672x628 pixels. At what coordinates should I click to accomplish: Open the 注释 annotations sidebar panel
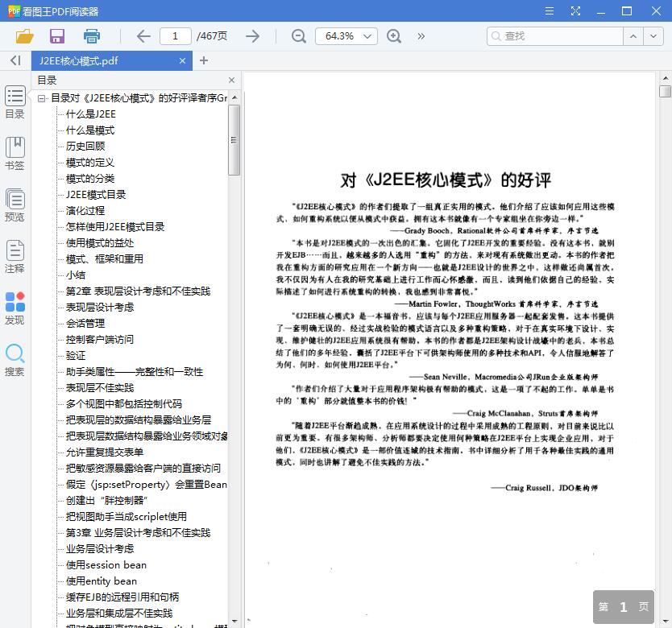click(x=15, y=256)
